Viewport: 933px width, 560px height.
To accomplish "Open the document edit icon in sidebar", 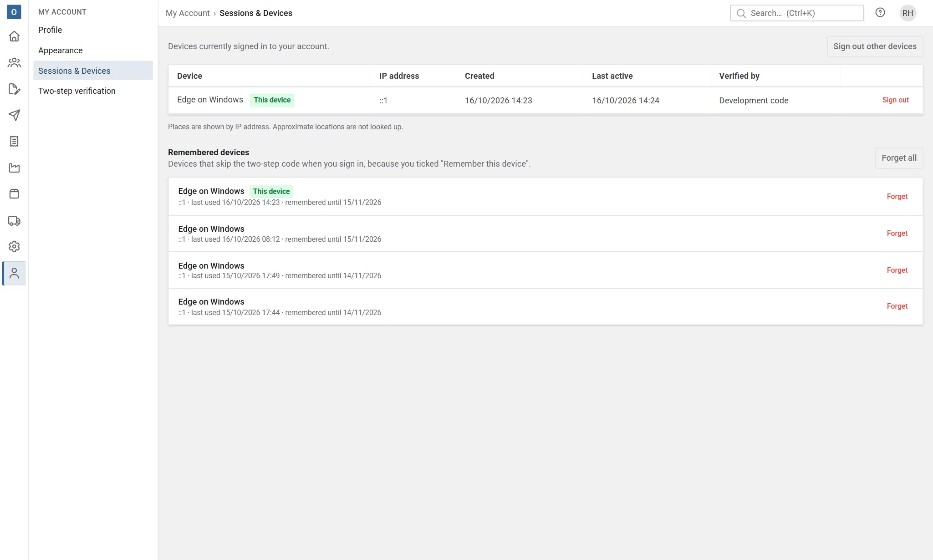I will point(14,89).
